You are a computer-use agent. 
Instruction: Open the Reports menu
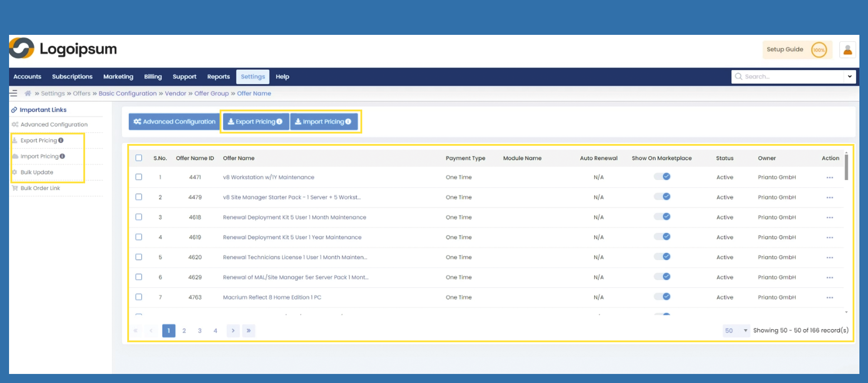point(218,77)
